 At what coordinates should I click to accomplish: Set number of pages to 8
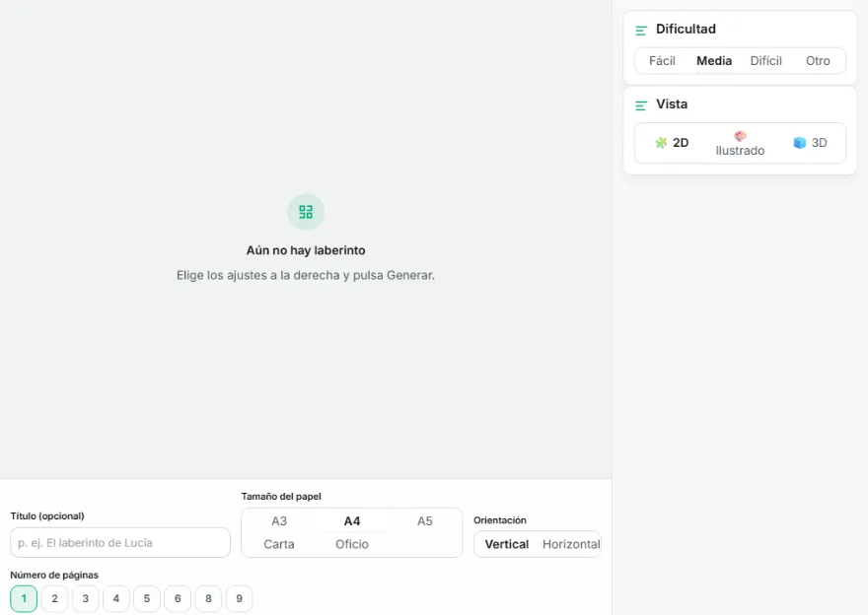coord(208,598)
